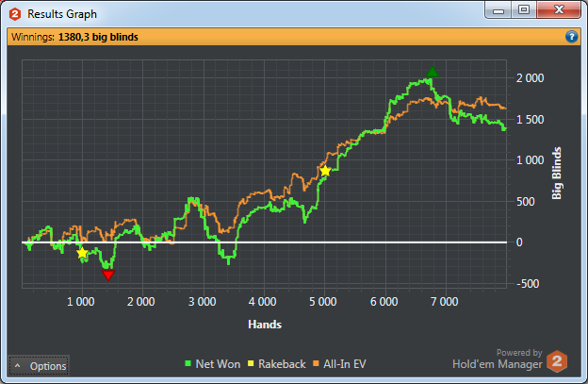Click the Hold'em Manager 2 orange hexagon logo
588x384 pixels.
click(x=557, y=361)
